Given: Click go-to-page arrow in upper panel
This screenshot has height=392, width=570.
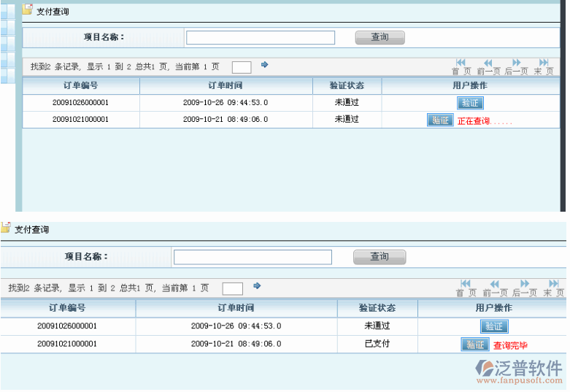Looking at the screenshot, I should [x=265, y=65].
